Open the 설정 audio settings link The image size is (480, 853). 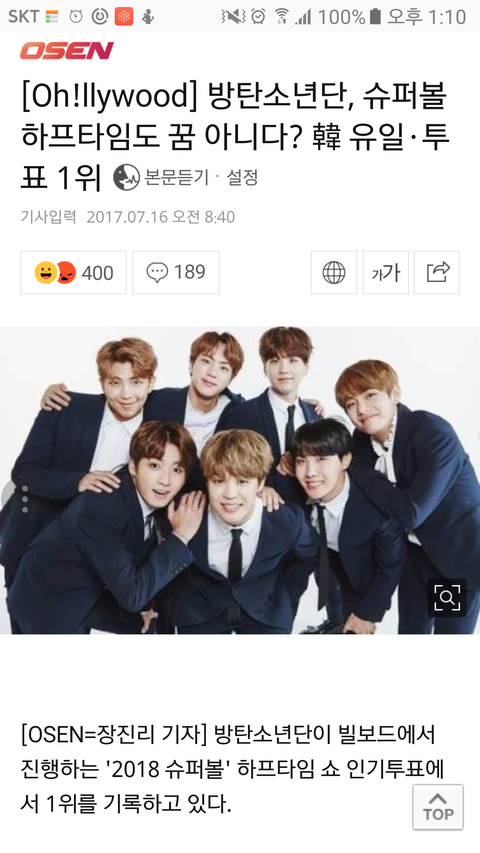click(242, 177)
